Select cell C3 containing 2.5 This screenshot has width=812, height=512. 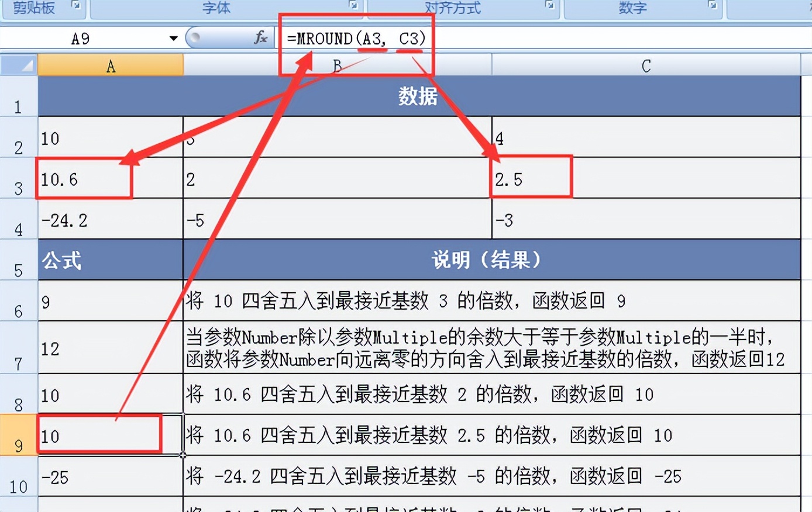pos(646,178)
